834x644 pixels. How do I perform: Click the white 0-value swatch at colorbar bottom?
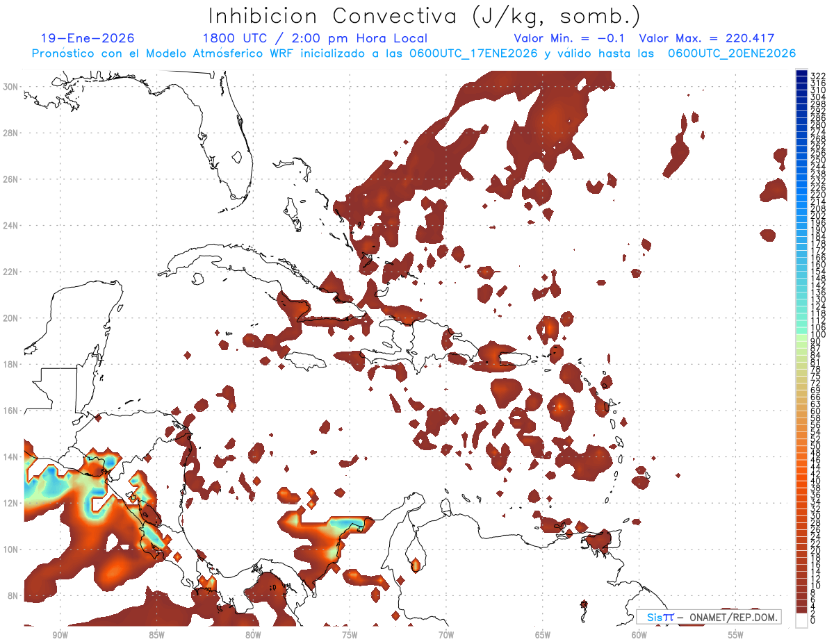click(x=801, y=619)
